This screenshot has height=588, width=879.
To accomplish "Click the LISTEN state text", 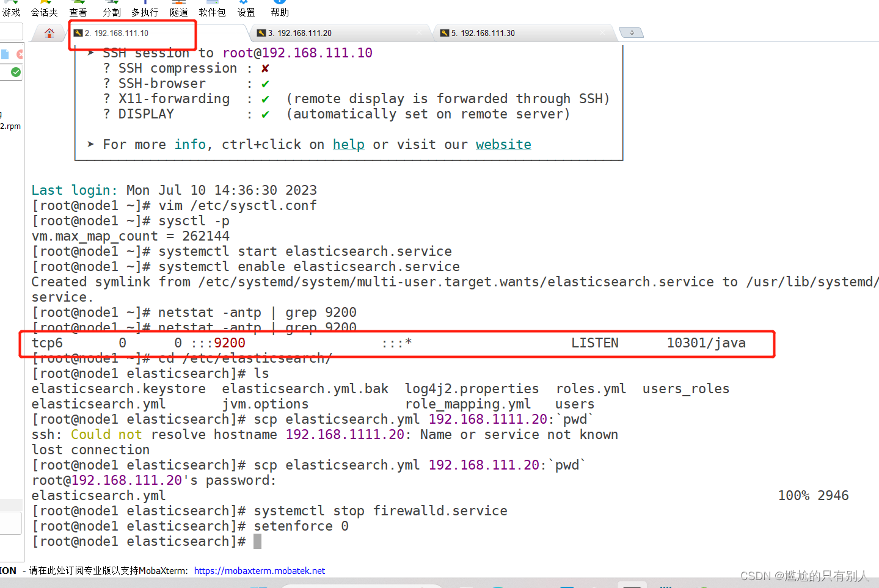I will click(595, 343).
